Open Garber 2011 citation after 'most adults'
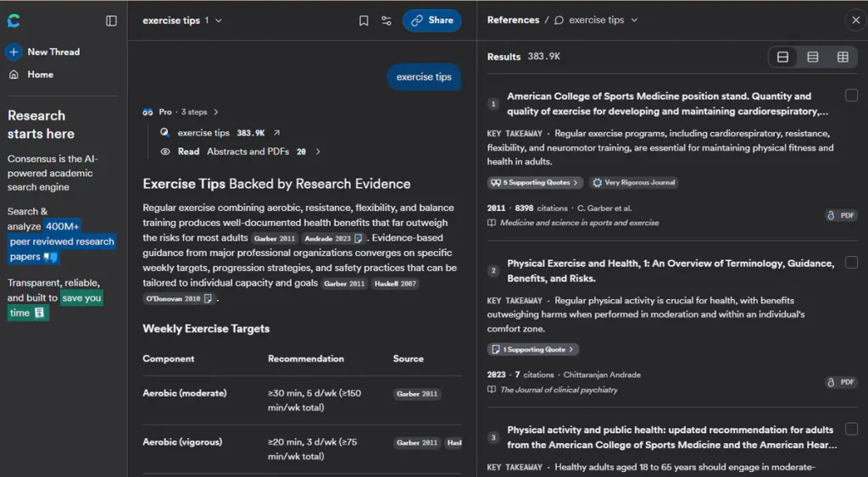Screen dimensions: 868x477 click(x=275, y=239)
